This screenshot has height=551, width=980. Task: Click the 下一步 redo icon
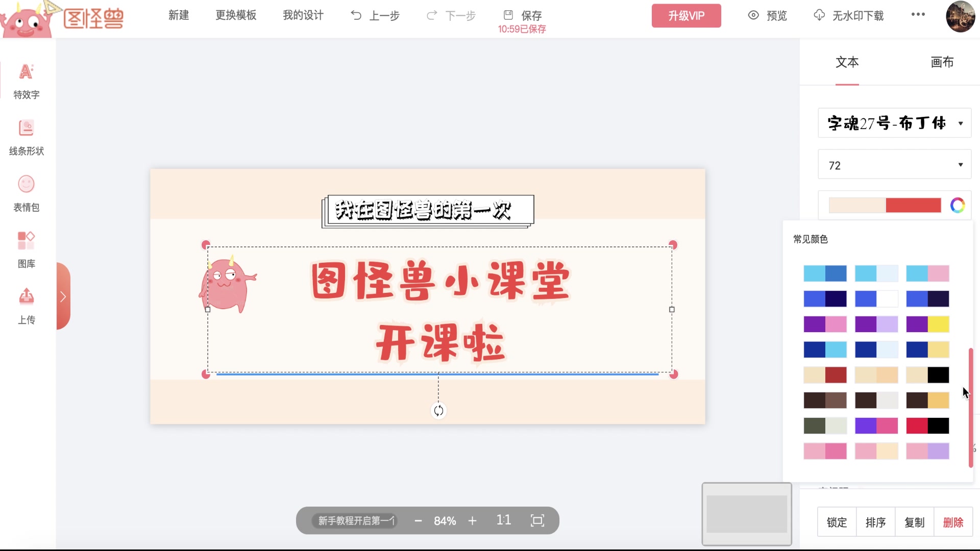tap(432, 15)
